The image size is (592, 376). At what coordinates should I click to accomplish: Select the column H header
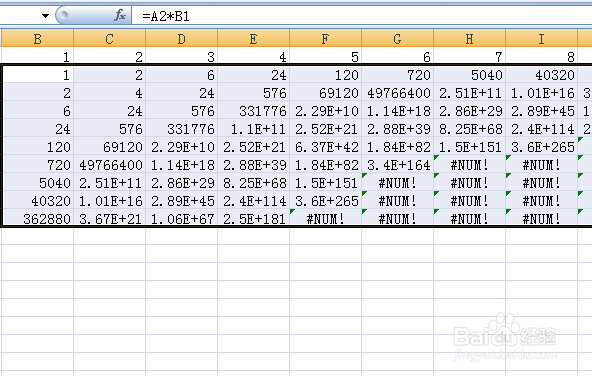469,39
